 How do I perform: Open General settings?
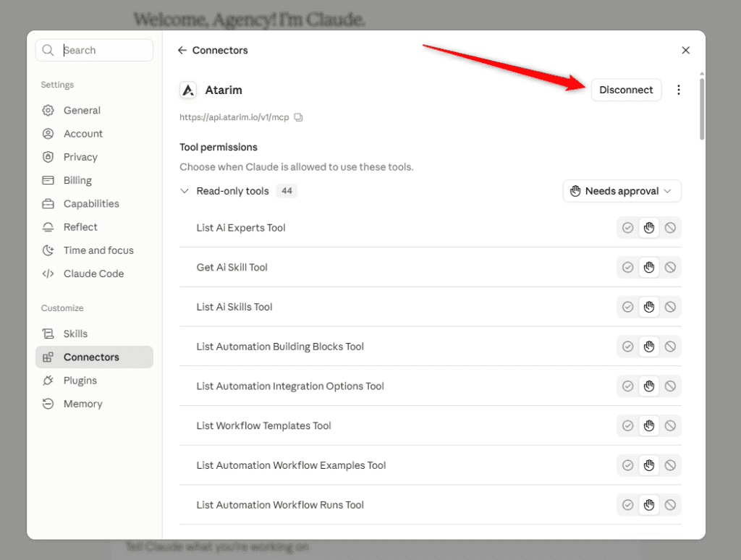pyautogui.click(x=94, y=110)
